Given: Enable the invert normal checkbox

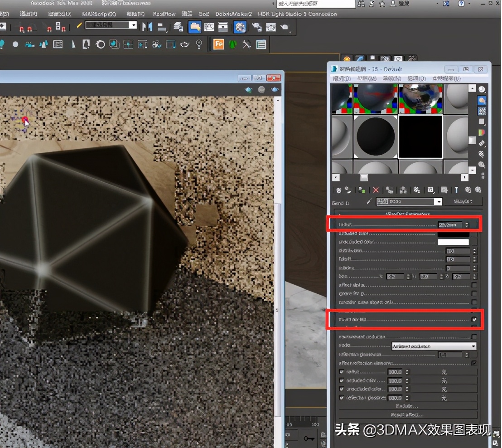Looking at the screenshot, I should pos(474,319).
